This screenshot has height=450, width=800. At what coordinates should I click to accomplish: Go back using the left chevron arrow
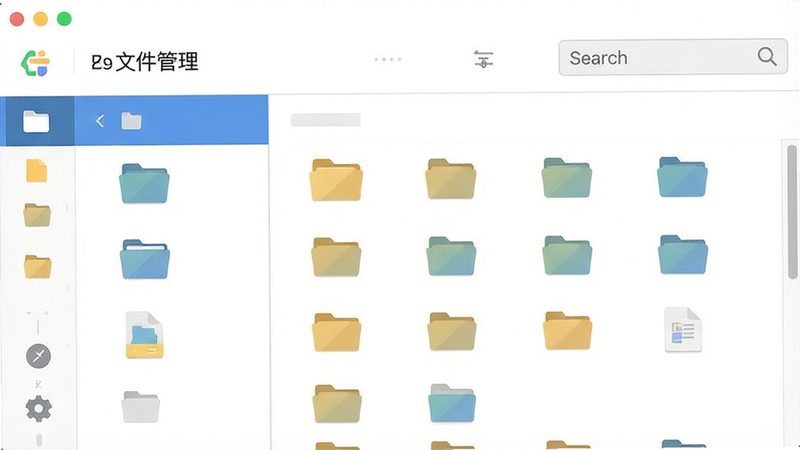100,121
